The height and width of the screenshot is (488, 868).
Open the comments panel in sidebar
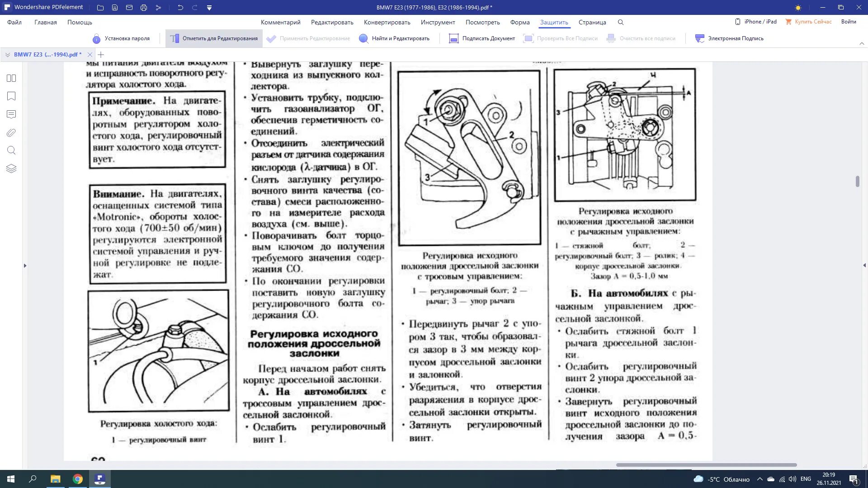point(11,114)
